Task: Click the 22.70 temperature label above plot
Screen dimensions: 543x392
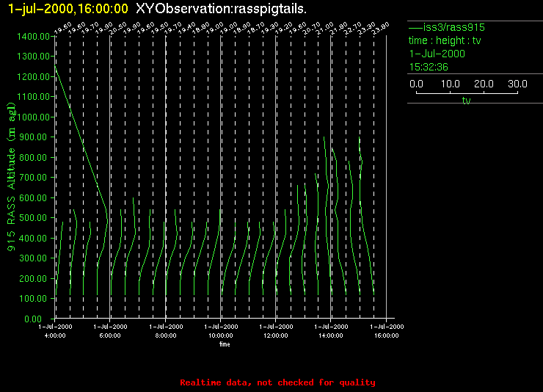Action: (353, 29)
